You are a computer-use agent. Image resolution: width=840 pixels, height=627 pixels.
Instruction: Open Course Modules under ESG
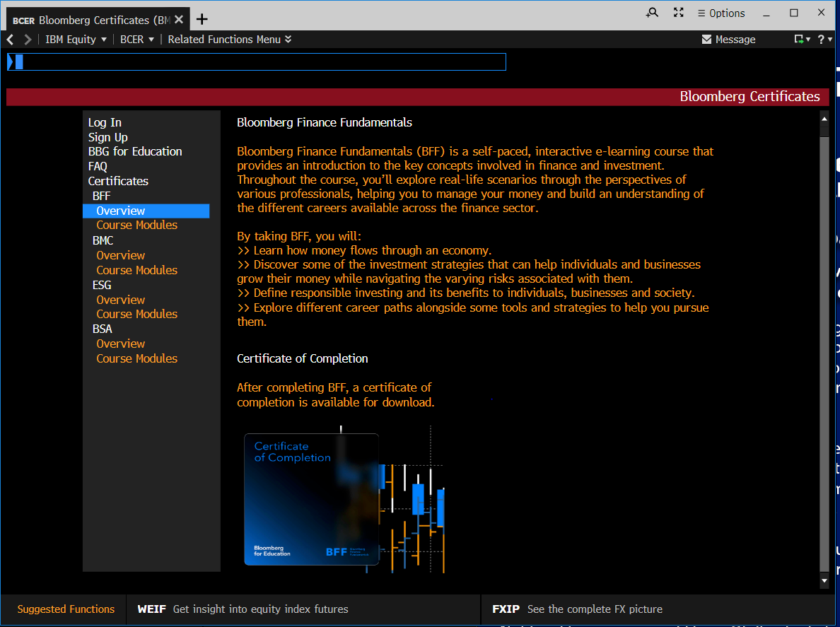point(136,314)
